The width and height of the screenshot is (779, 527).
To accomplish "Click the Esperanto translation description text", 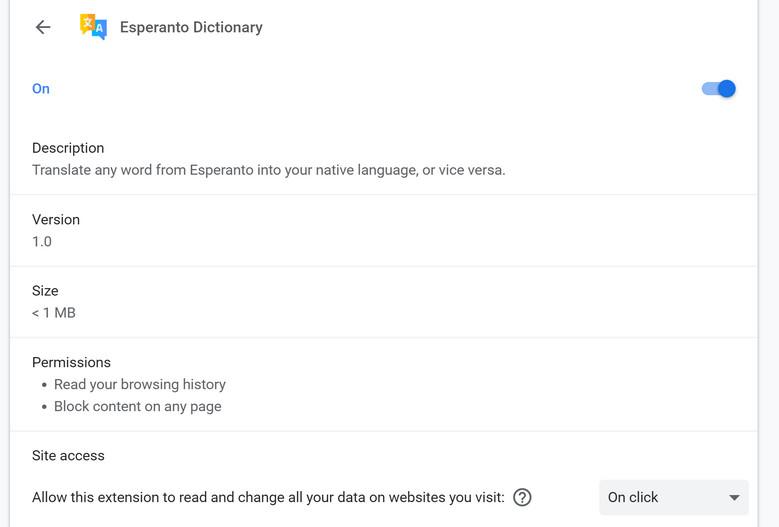I will 268,170.
